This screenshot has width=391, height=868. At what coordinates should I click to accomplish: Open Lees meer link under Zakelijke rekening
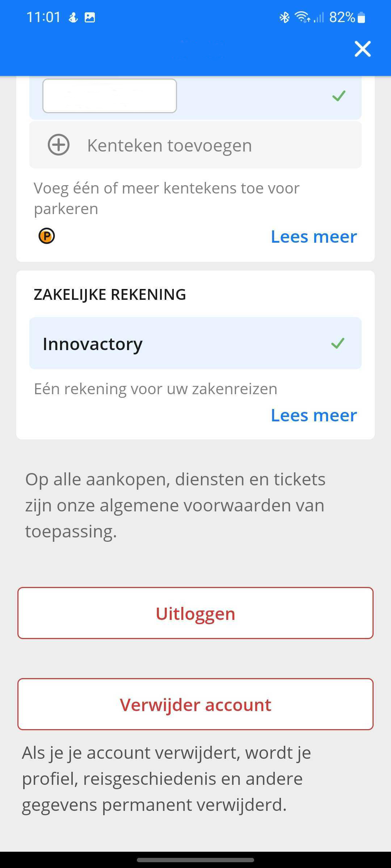pos(314,415)
